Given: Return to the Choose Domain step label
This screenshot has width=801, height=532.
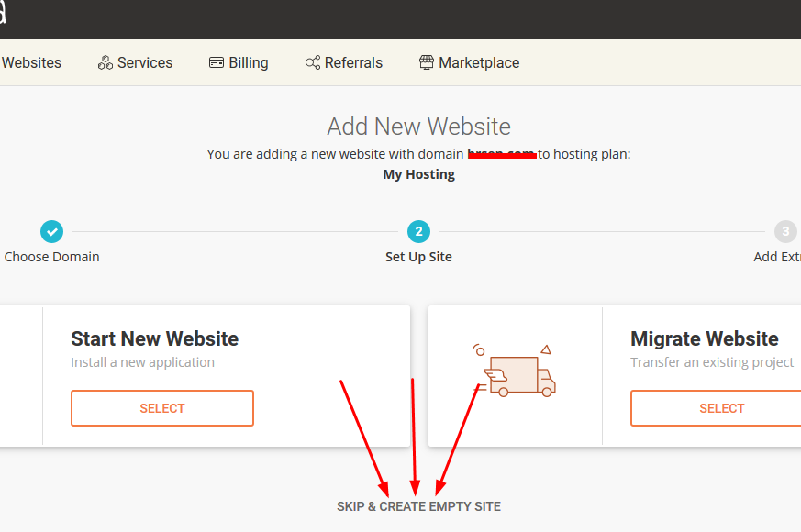Looking at the screenshot, I should coord(51,257).
